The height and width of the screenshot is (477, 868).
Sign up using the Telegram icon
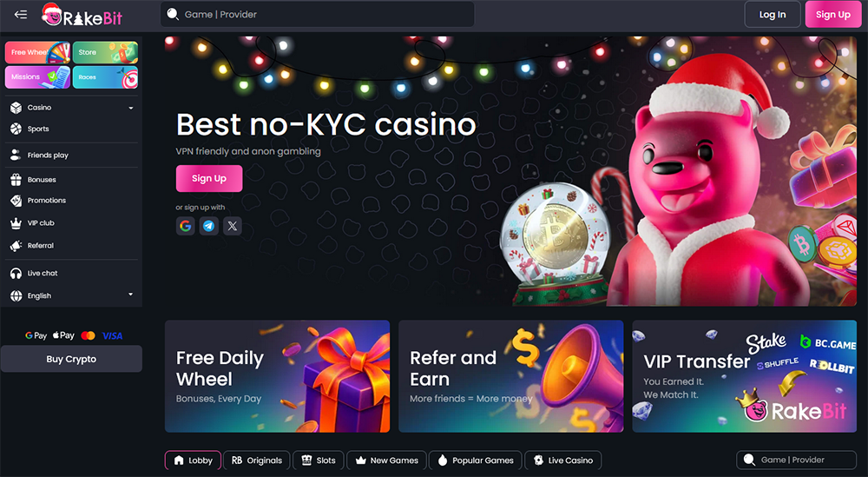[x=208, y=226]
